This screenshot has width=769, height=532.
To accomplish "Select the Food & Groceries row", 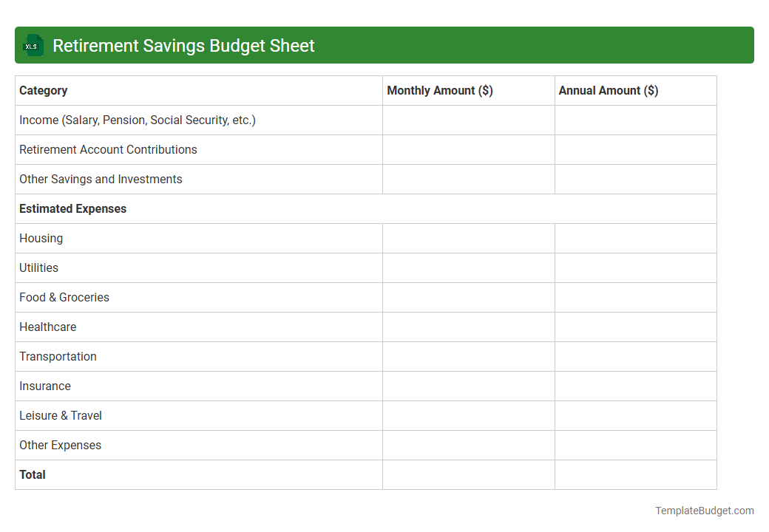I will click(64, 297).
